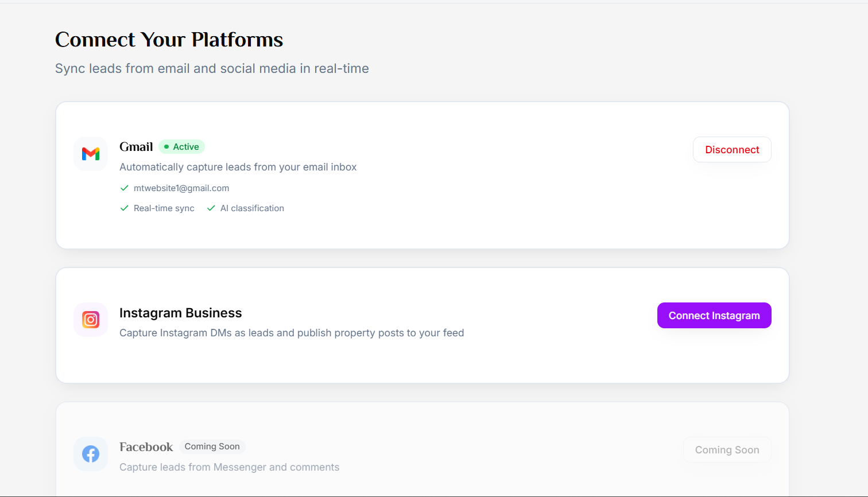Click the Instagram DMs capture description

pyautogui.click(x=292, y=333)
